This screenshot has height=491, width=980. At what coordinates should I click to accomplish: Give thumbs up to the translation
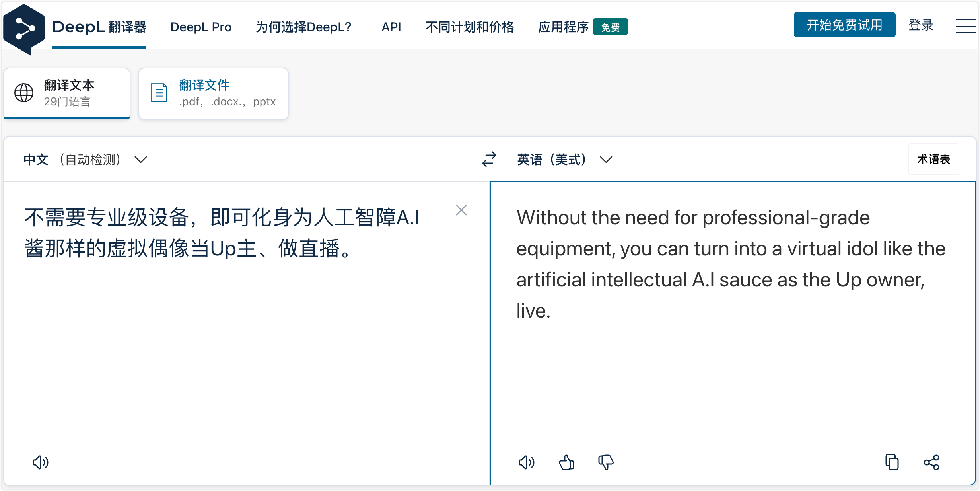(566, 462)
